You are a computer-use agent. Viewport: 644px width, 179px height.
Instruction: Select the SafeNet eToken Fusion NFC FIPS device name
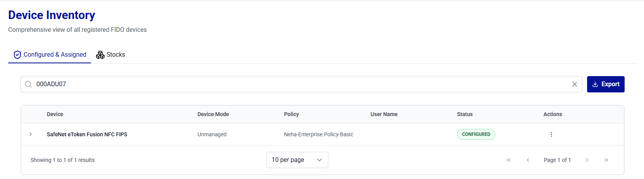click(x=87, y=134)
